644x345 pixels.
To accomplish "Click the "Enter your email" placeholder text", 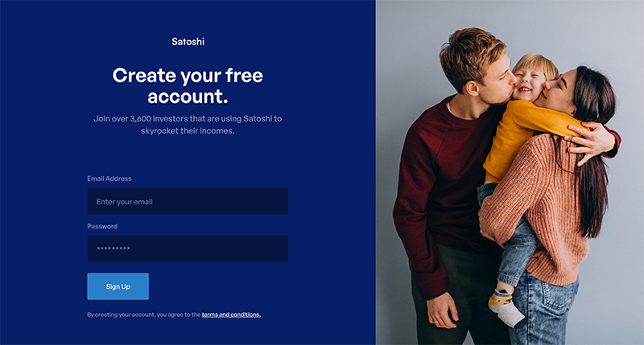I will click(x=125, y=202).
